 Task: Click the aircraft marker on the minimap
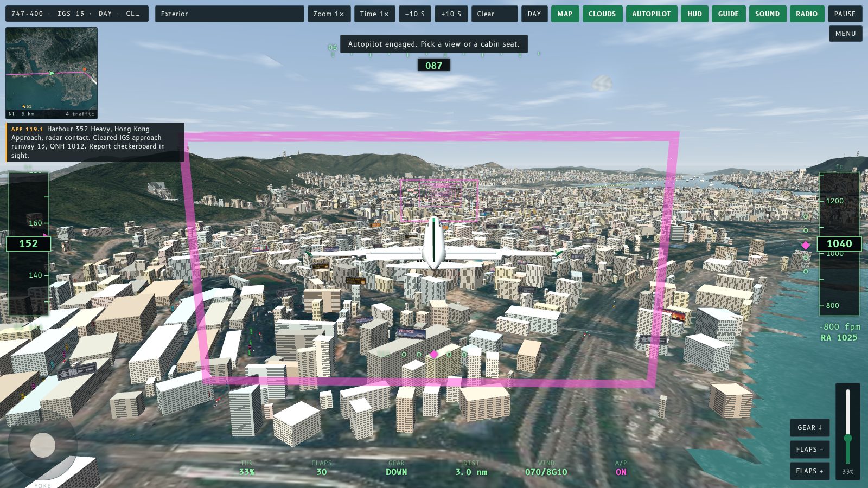[52, 73]
